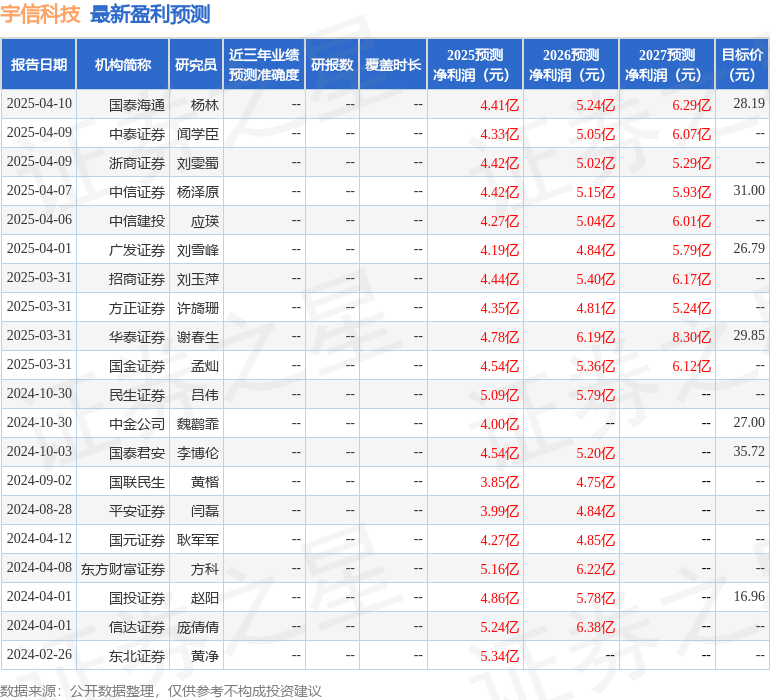
Task: Click institution 国联民生
Action: click(x=137, y=481)
